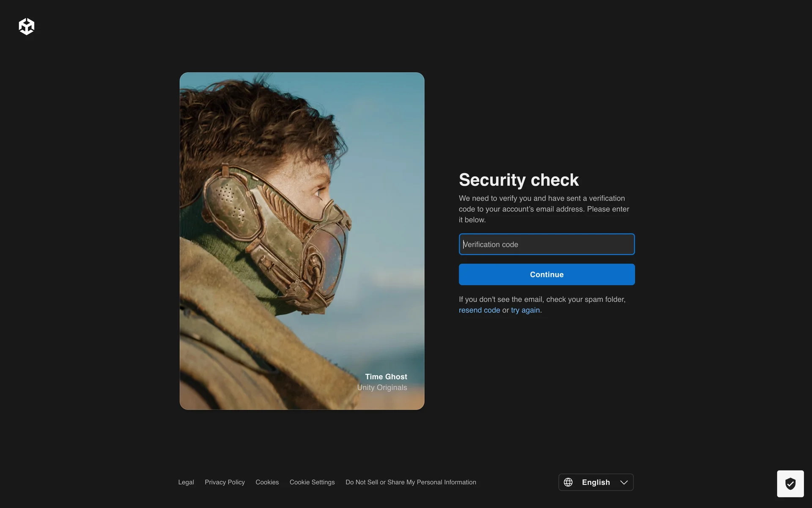
Task: Click the Unity Originals caption text
Action: 382,387
